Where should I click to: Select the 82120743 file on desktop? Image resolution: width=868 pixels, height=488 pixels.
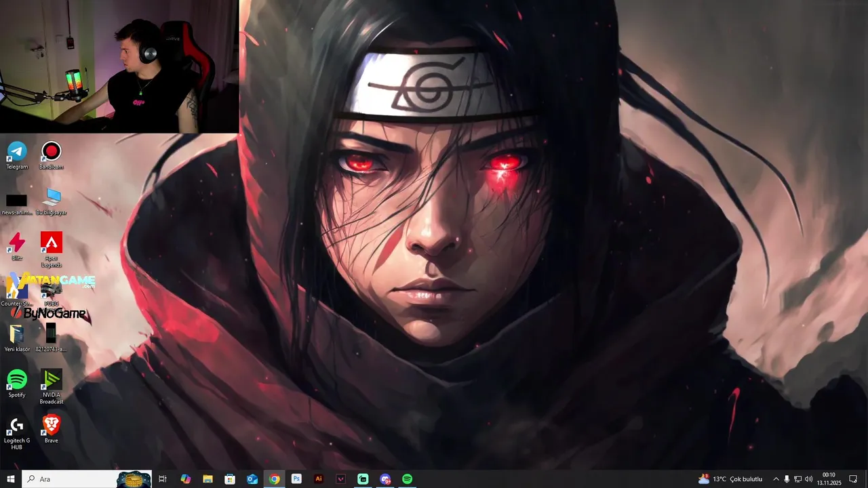51,338
